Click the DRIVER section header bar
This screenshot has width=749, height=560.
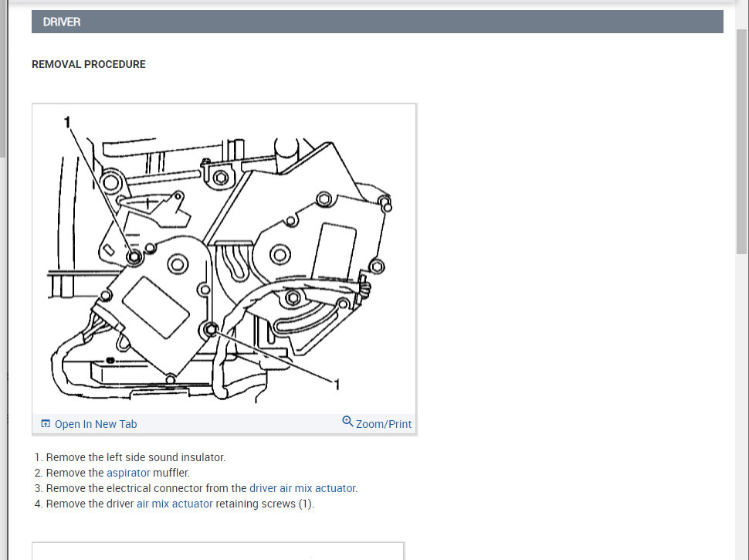click(378, 22)
